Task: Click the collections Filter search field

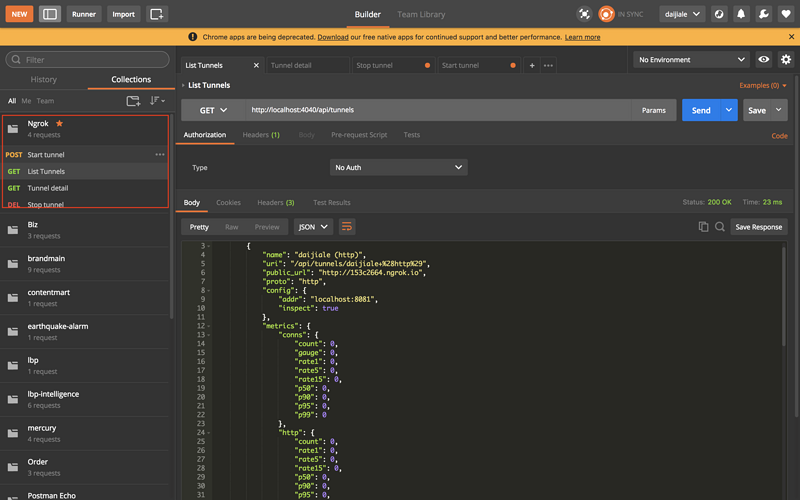Action: pos(87,60)
